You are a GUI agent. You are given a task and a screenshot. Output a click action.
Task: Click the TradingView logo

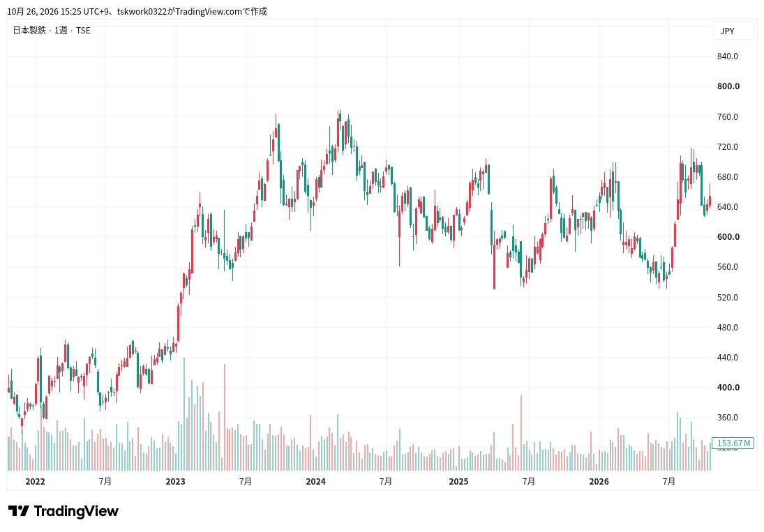click(x=63, y=511)
